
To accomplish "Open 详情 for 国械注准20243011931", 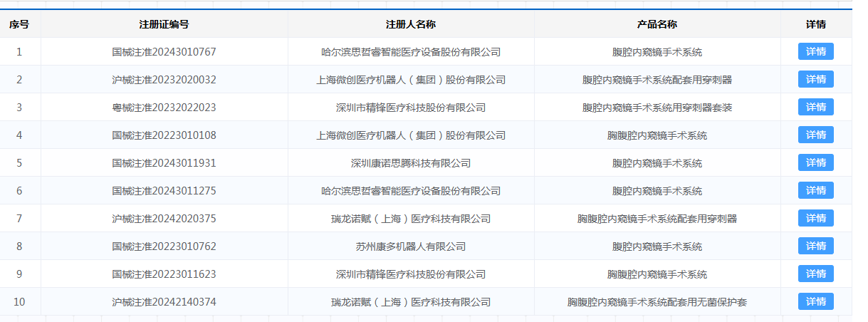I will coord(815,162).
